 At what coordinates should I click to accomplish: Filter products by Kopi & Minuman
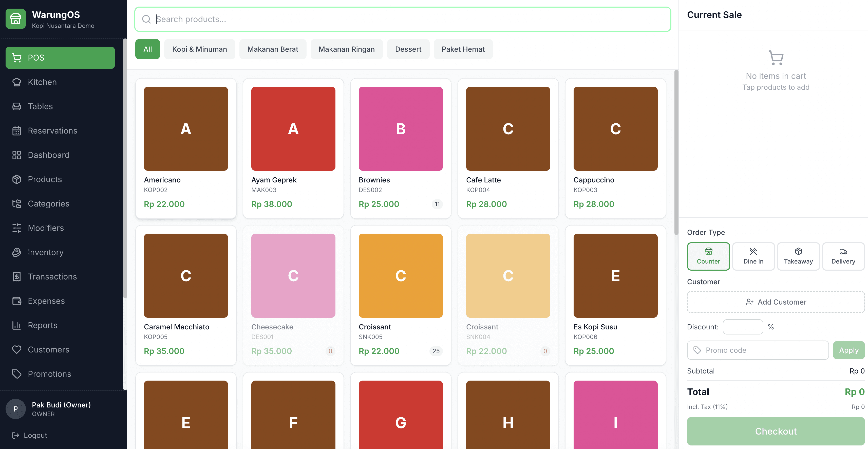pyautogui.click(x=199, y=49)
